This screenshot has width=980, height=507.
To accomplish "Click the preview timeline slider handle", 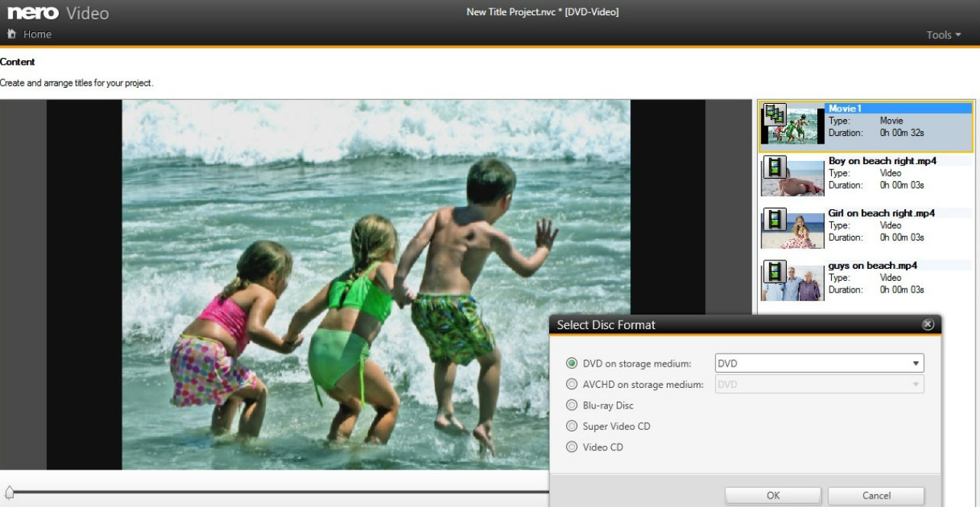I will 9,492.
